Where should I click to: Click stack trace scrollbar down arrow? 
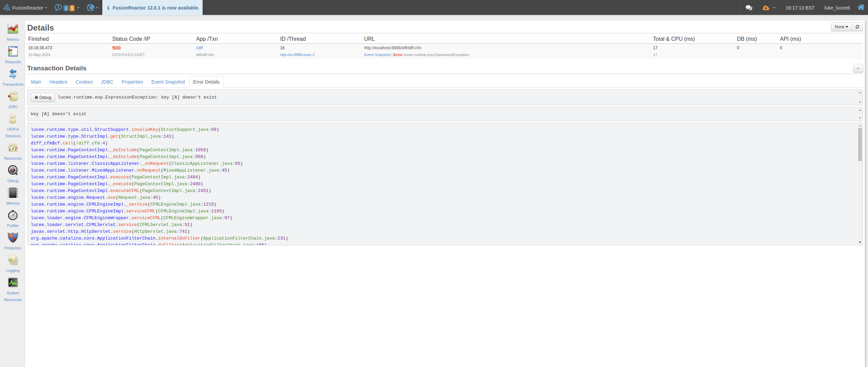(860, 242)
